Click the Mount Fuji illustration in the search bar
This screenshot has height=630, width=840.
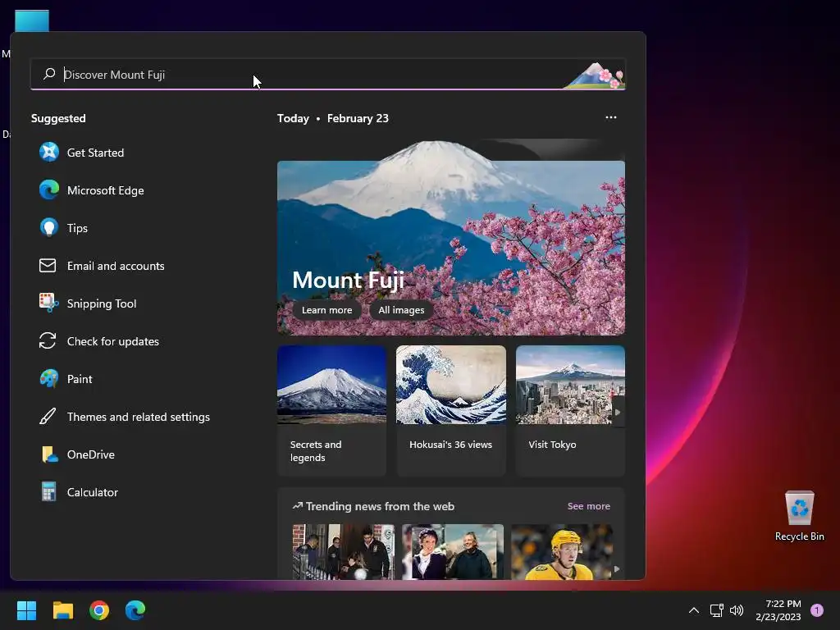(594, 75)
